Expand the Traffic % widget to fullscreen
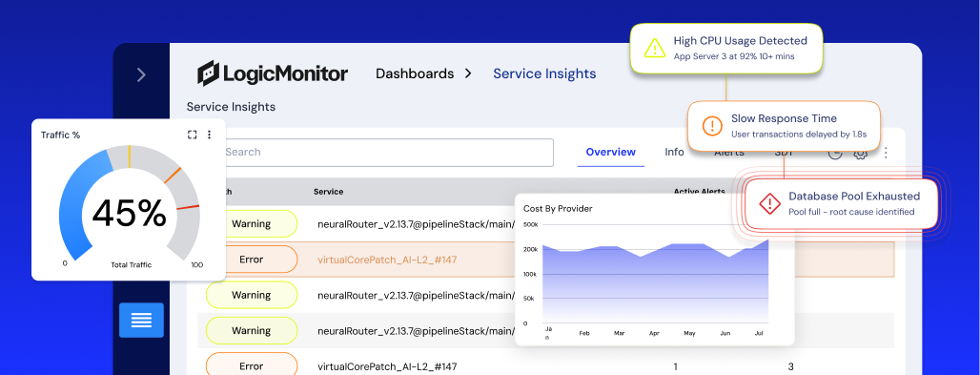Image resolution: width=980 pixels, height=375 pixels. tap(192, 135)
